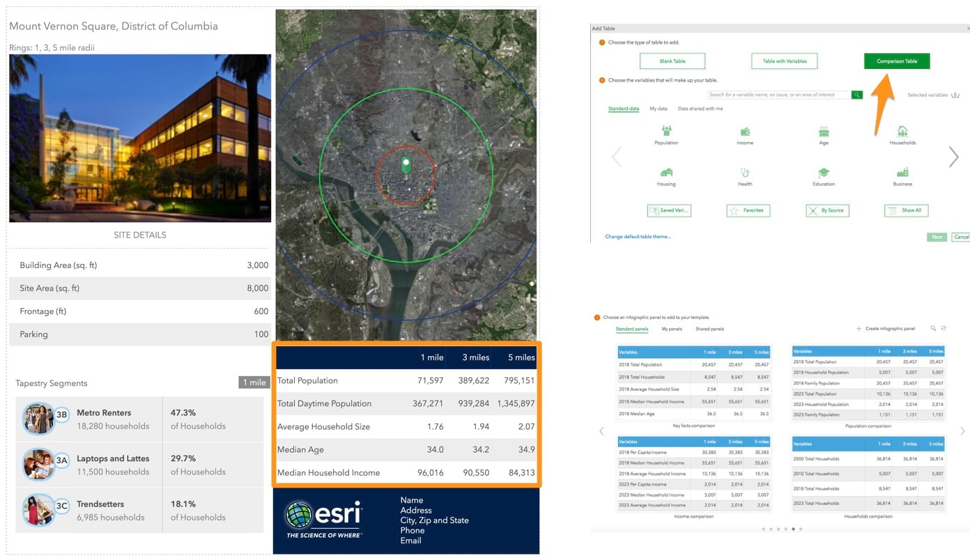970x560 pixels.
Task: Choose the Age birthday cake category icon
Action: (824, 131)
